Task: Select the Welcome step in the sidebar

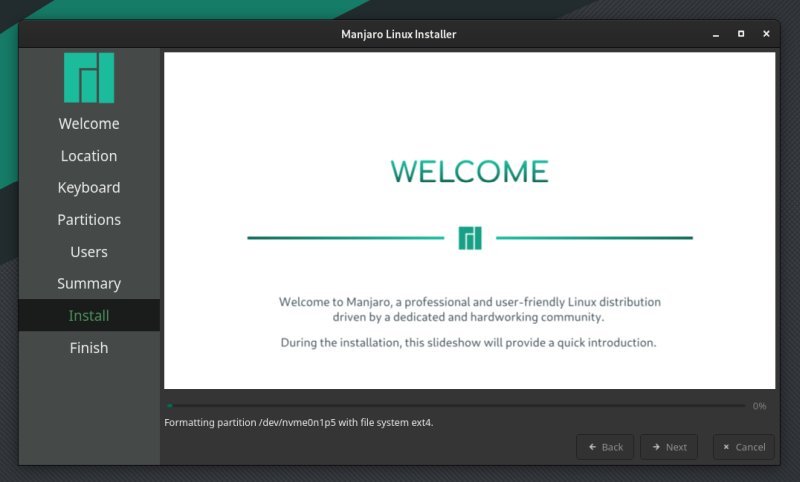Action: [x=89, y=124]
